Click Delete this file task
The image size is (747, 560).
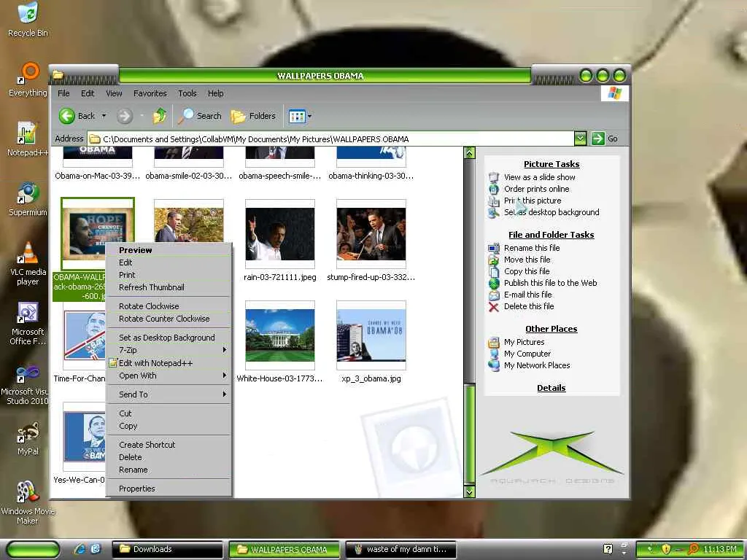(529, 306)
